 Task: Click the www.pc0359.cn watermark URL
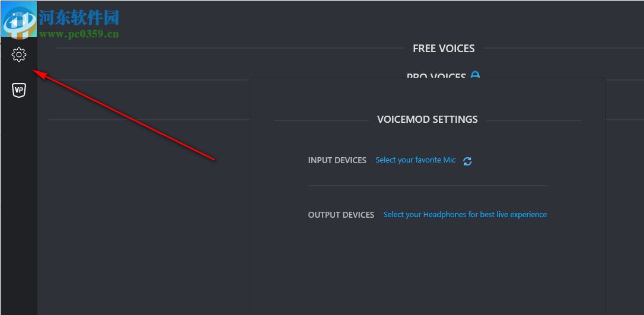click(x=79, y=34)
